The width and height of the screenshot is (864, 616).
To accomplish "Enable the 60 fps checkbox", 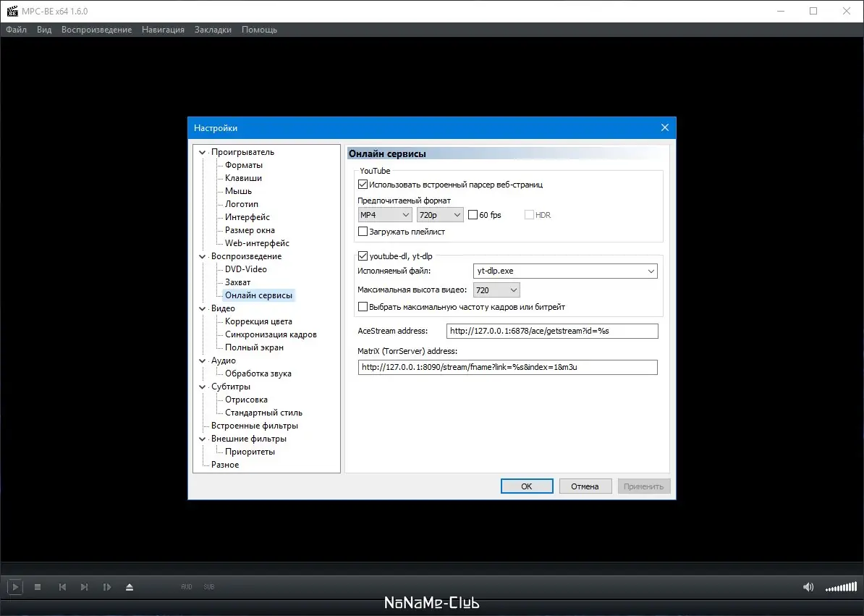I will pyautogui.click(x=474, y=214).
